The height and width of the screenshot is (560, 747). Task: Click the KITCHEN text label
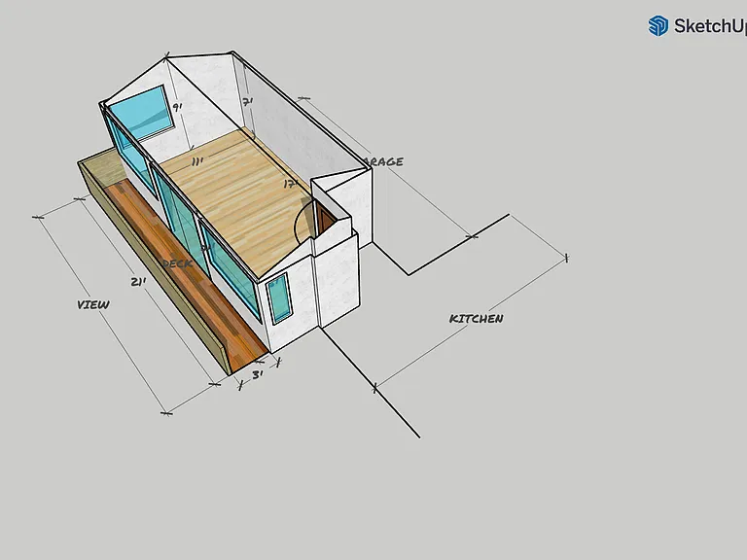pyautogui.click(x=476, y=319)
